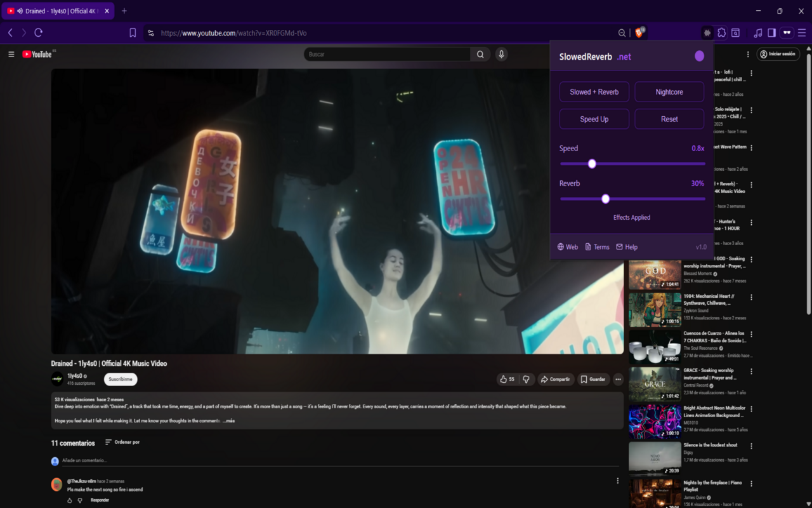This screenshot has height=508, width=812.
Task: Apply the Slowed + Reverb preset
Action: coord(594,92)
